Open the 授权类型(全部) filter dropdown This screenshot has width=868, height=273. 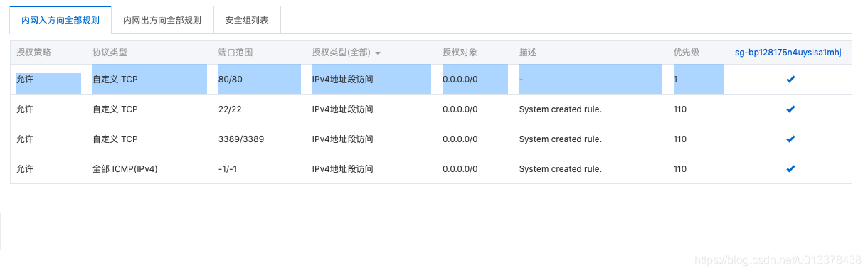(x=346, y=53)
